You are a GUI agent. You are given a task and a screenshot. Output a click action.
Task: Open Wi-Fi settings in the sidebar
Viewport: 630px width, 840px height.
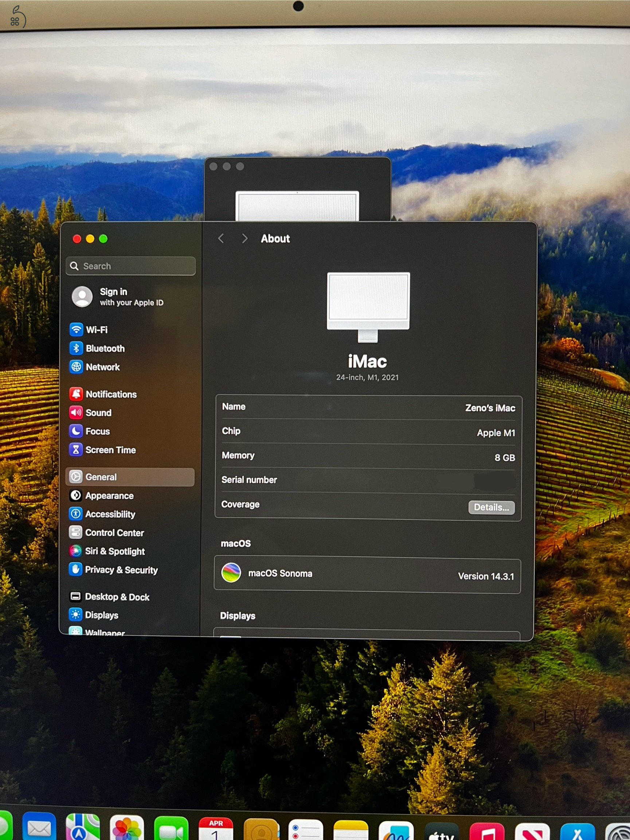click(89, 329)
